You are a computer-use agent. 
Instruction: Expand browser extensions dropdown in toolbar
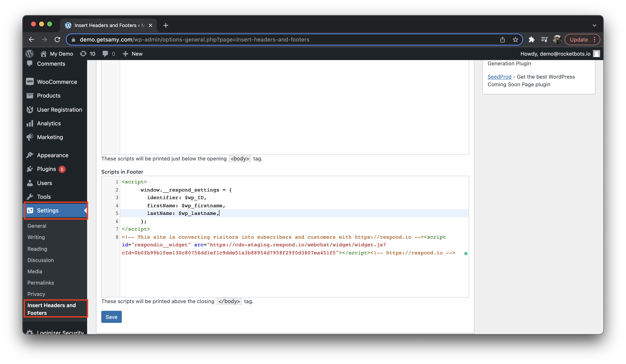click(x=531, y=40)
